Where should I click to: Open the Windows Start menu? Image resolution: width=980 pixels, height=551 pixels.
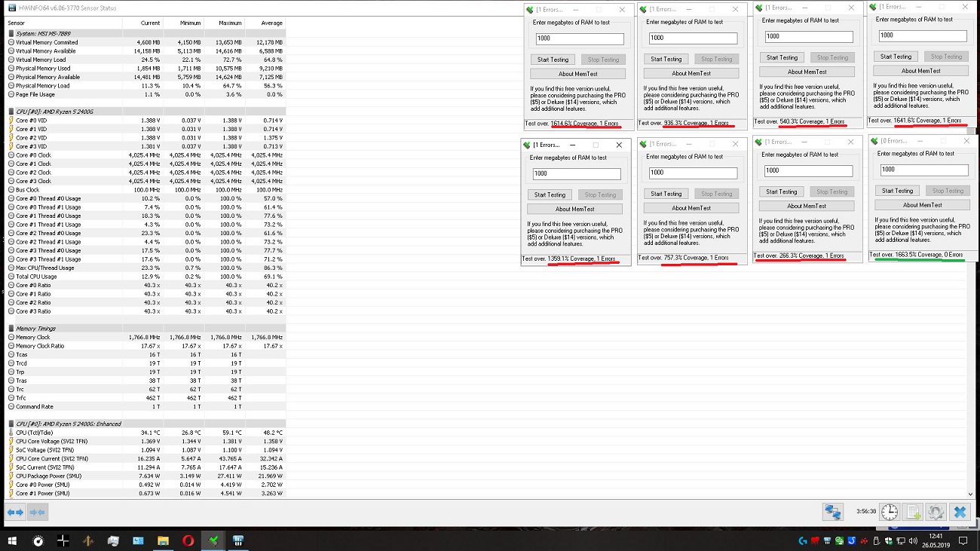(x=13, y=540)
